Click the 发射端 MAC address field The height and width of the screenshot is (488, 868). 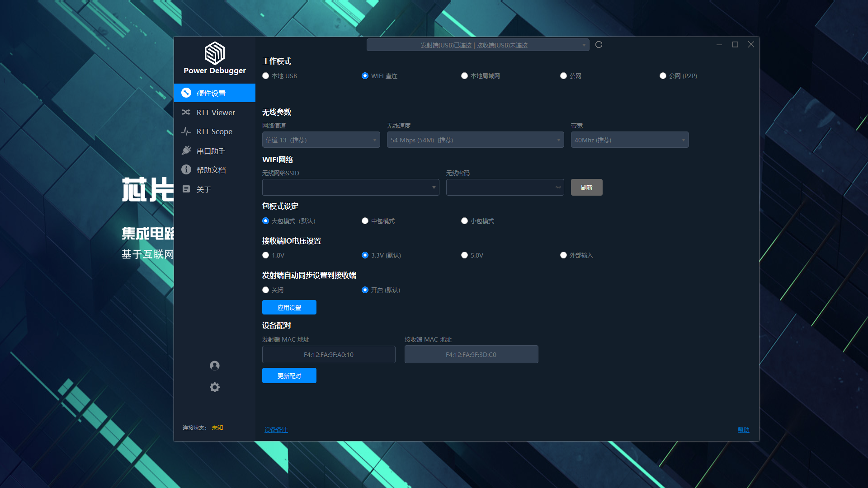pyautogui.click(x=329, y=354)
